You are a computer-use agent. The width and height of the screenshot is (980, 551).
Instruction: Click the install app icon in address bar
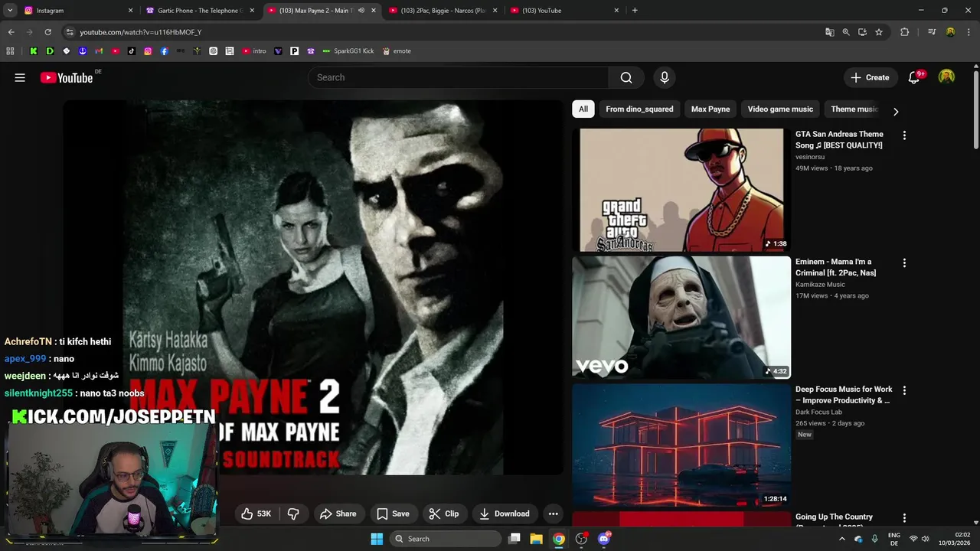862,32
